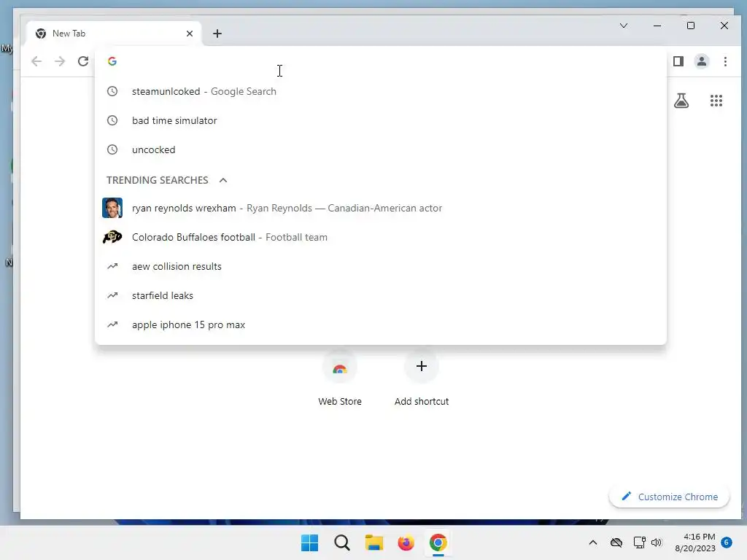
Task: Open the clock showing 4:16 PM
Action: (695, 542)
